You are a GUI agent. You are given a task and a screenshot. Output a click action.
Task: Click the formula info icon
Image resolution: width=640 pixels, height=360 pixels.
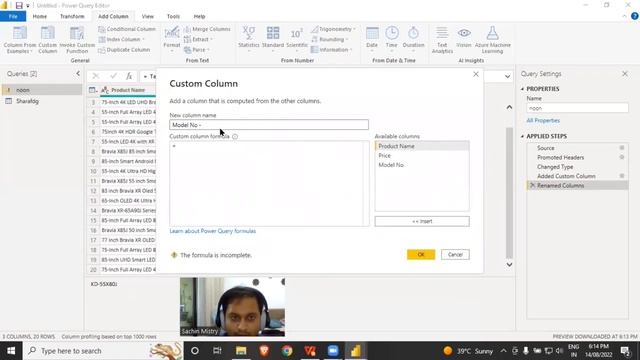(x=235, y=136)
